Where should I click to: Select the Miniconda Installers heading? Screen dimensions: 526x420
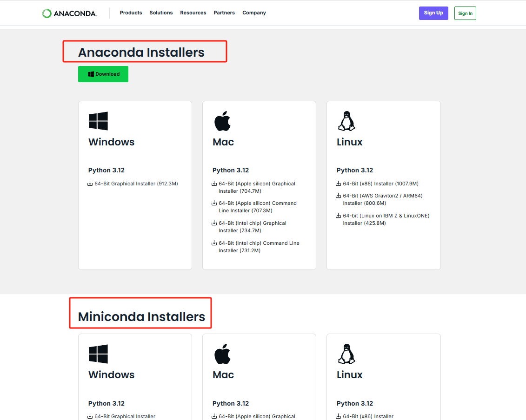[x=141, y=317]
